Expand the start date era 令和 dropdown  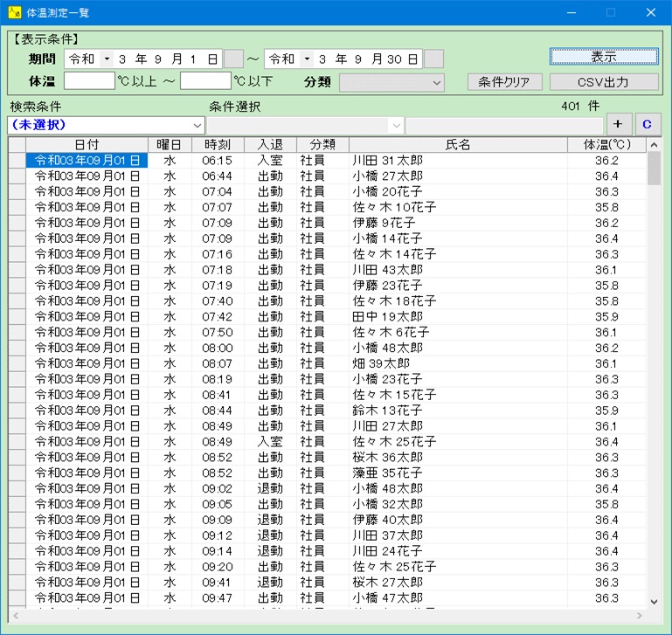pyautogui.click(x=107, y=59)
